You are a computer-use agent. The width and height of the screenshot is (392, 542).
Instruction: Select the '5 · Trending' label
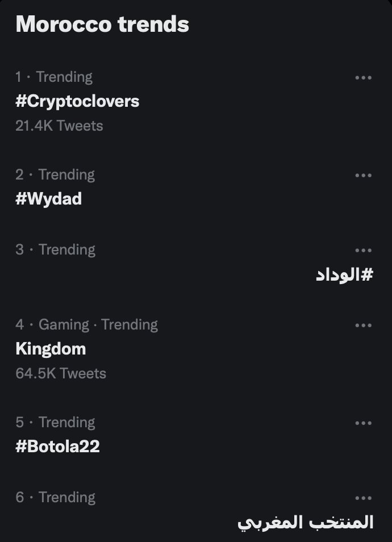pos(55,422)
